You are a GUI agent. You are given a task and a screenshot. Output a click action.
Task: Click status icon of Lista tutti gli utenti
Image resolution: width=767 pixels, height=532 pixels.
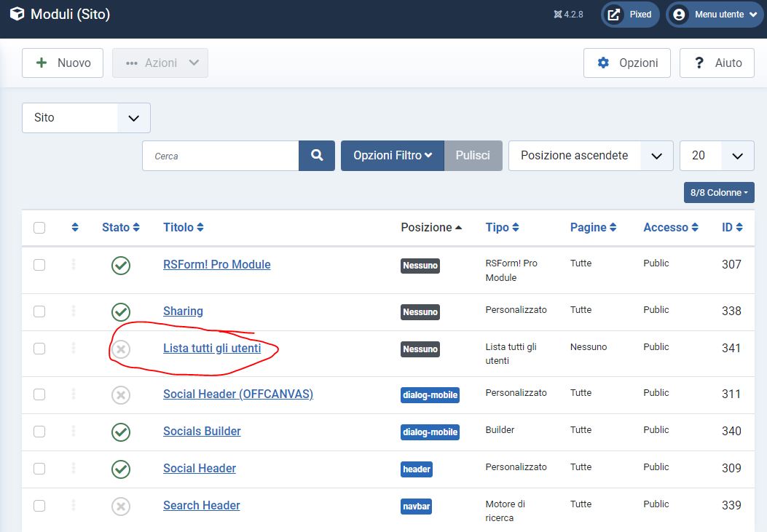coord(121,349)
